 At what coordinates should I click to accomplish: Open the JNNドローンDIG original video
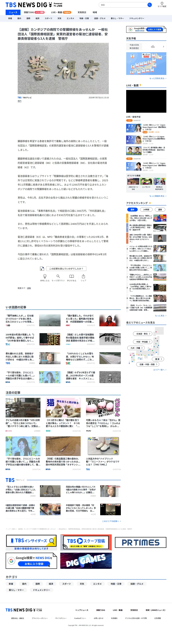click(133, 184)
